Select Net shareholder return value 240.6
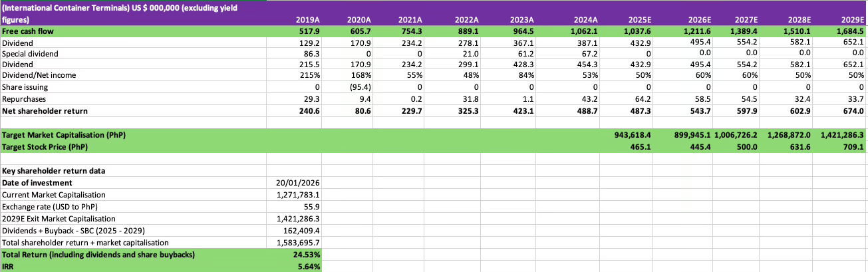 [x=311, y=110]
